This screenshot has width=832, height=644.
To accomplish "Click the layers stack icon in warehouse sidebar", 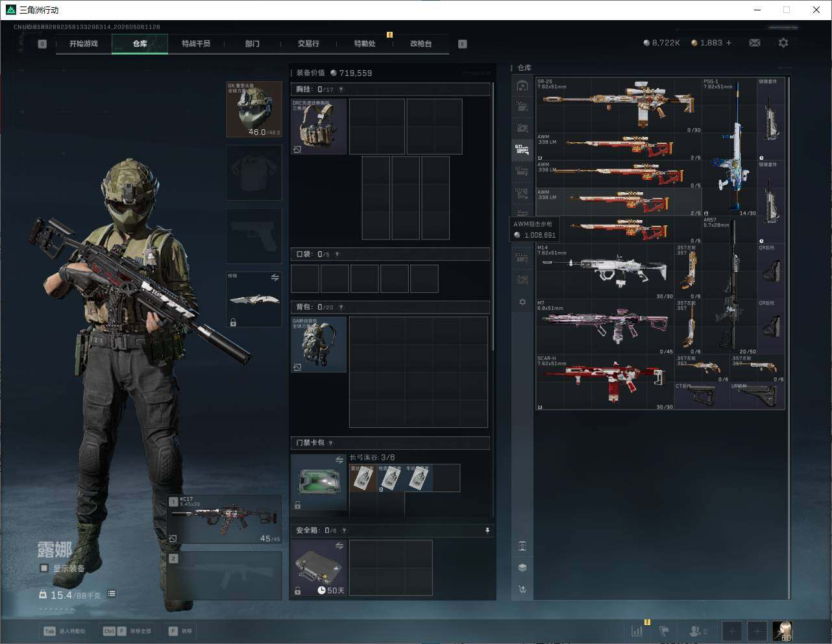I will [522, 567].
